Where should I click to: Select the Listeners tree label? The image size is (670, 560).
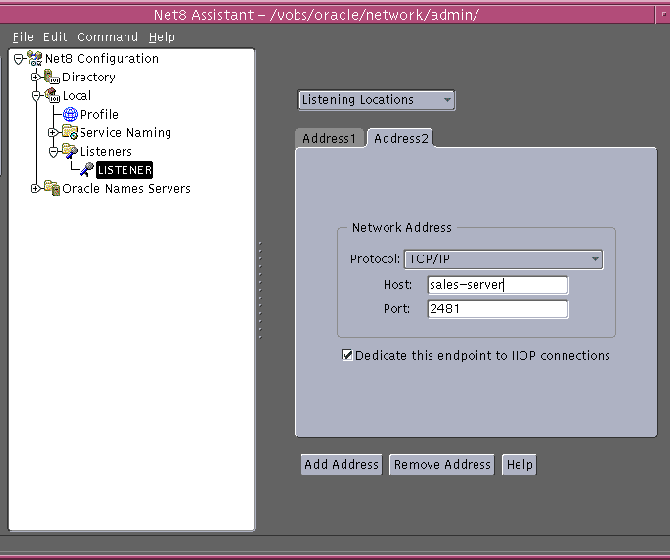point(106,152)
